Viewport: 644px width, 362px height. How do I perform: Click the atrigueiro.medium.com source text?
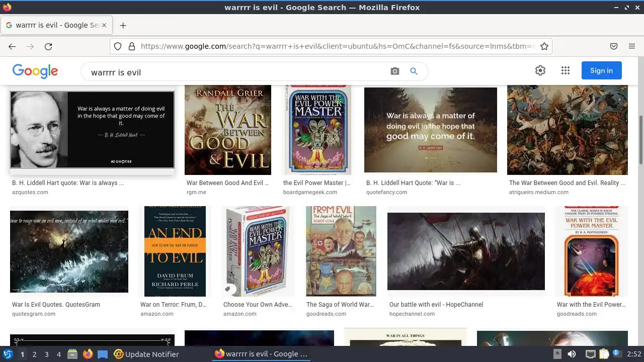539,192
